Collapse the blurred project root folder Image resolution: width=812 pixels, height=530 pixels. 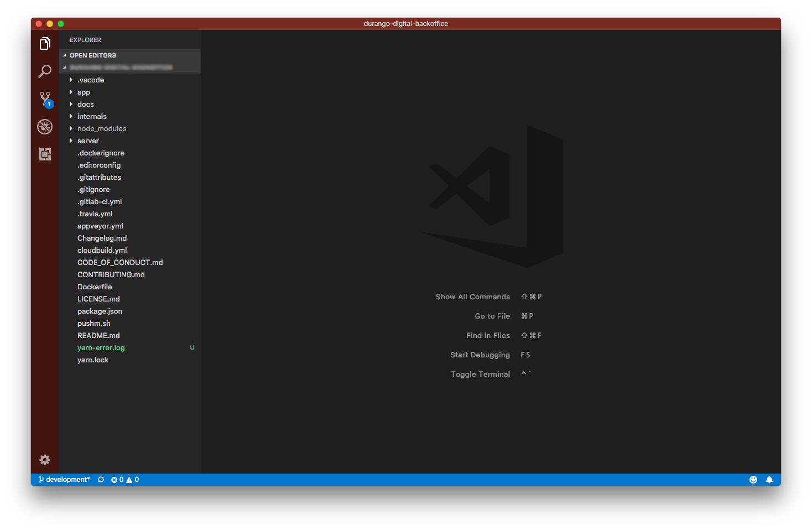[x=130, y=67]
